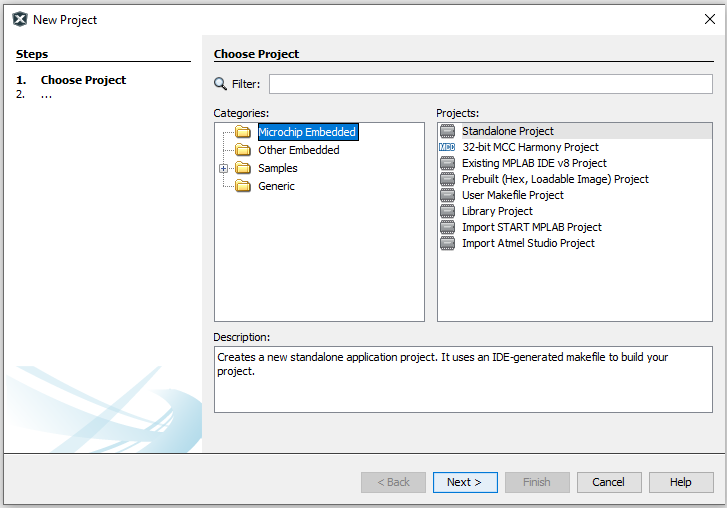Click the Filter magnifier icon
This screenshot has height=508, width=727.
(220, 84)
